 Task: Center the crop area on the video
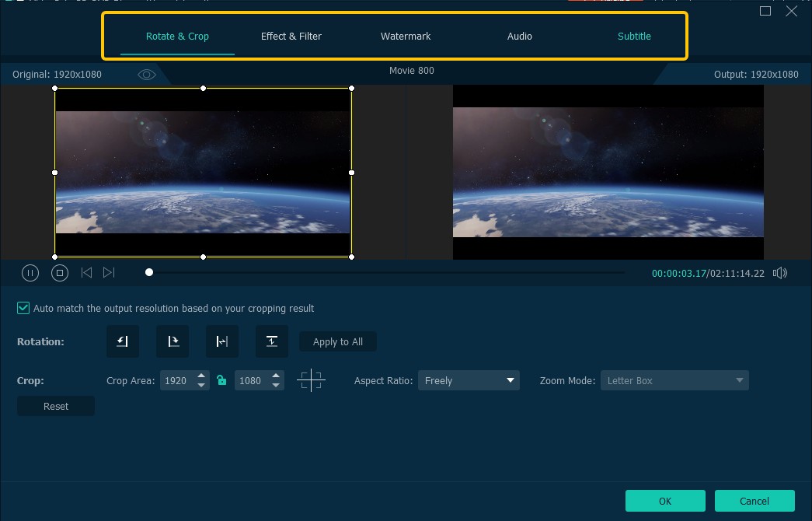311,380
